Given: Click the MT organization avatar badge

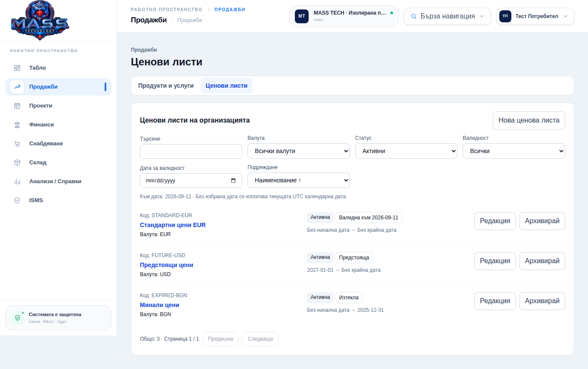Looking at the screenshot, I should [302, 16].
